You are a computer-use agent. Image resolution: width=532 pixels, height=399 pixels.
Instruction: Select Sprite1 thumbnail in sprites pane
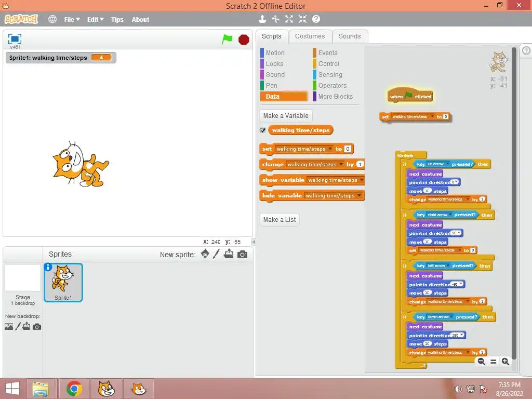[x=63, y=282]
